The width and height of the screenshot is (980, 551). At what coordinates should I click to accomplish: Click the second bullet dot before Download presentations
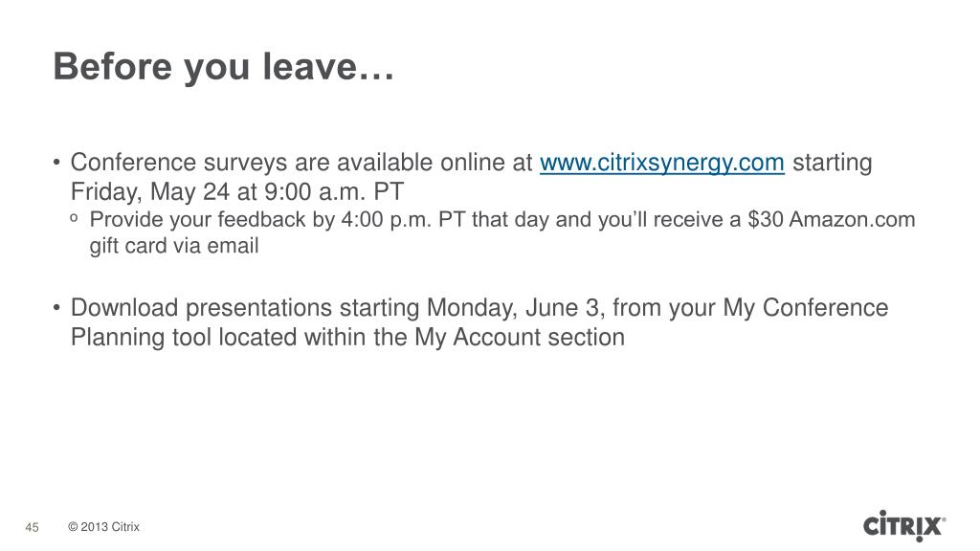click(56, 308)
